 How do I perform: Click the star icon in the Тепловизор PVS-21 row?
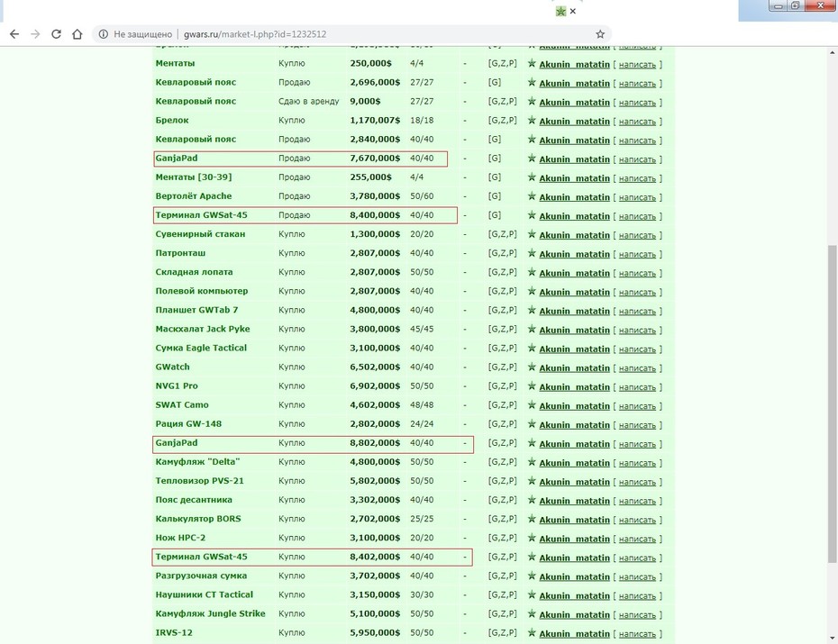532,481
